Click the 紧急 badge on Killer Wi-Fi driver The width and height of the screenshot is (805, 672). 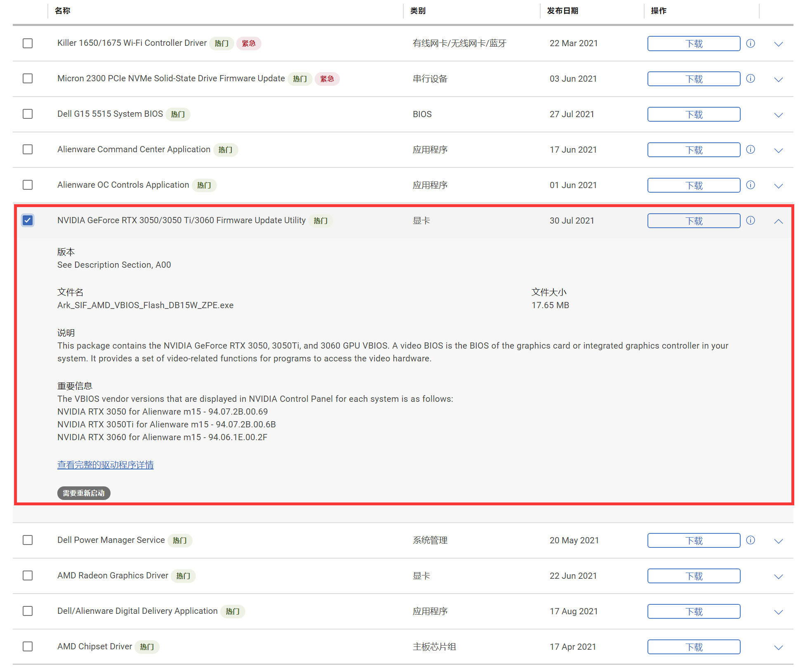[248, 43]
